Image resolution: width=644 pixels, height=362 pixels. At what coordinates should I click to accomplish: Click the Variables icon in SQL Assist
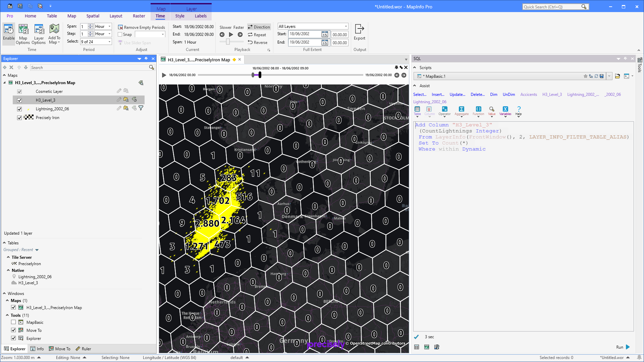505,111
